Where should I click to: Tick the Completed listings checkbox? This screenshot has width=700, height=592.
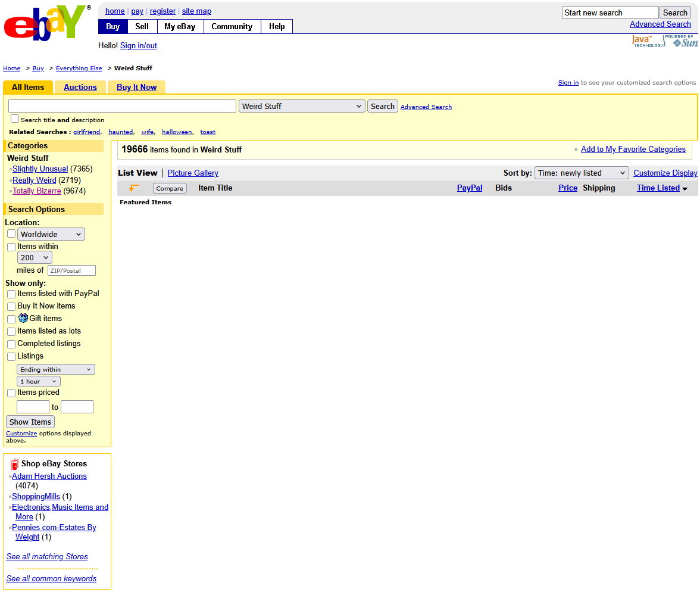pyautogui.click(x=11, y=344)
